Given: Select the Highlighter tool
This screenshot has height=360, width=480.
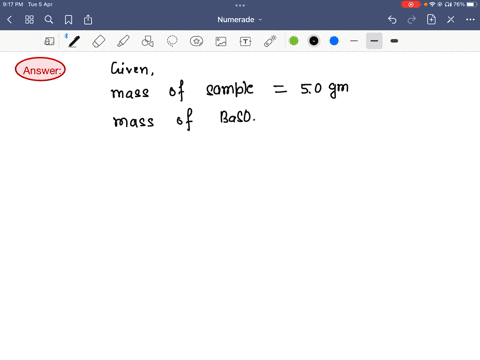Looking at the screenshot, I should click(x=123, y=41).
